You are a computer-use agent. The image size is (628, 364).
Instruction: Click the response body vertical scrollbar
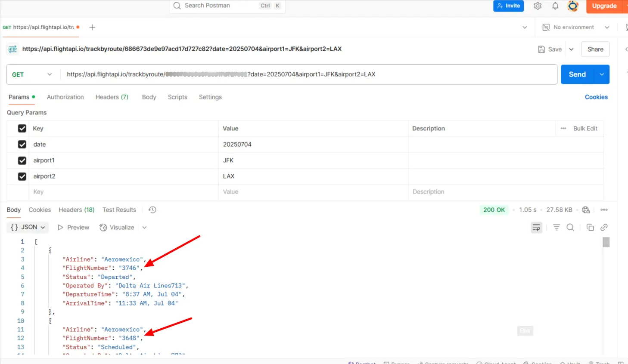[x=606, y=242]
